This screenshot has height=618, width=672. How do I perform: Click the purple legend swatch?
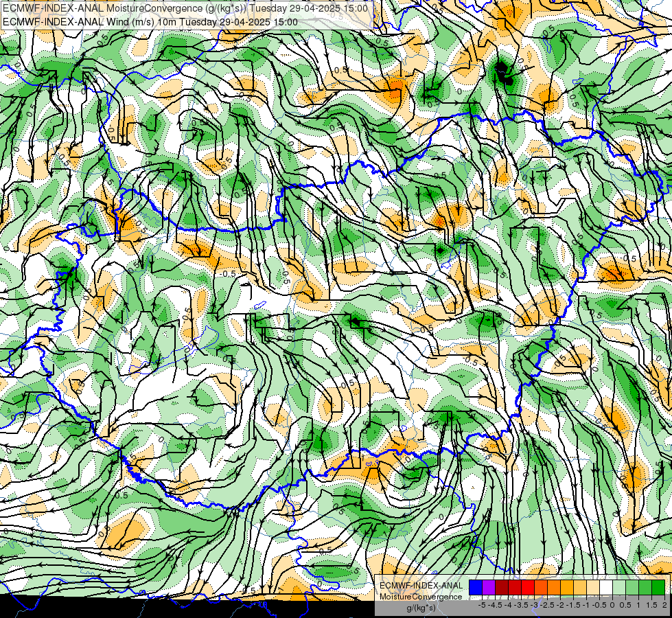pos(489,587)
